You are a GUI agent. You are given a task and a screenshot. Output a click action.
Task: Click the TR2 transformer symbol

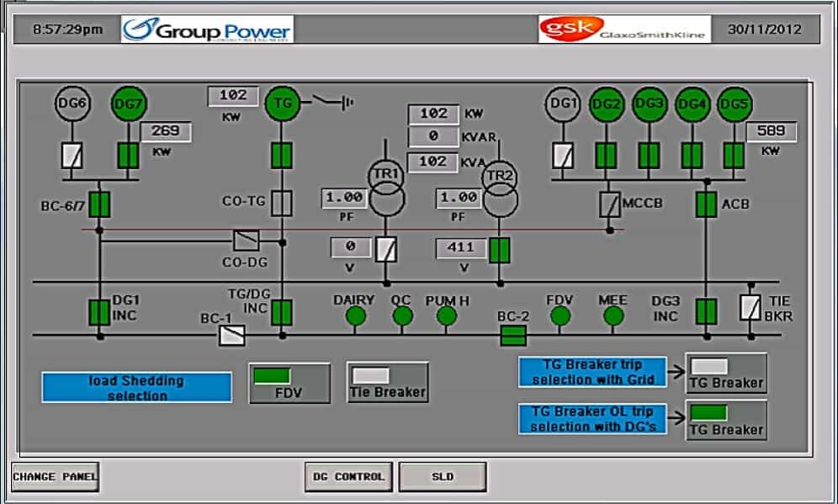500,188
